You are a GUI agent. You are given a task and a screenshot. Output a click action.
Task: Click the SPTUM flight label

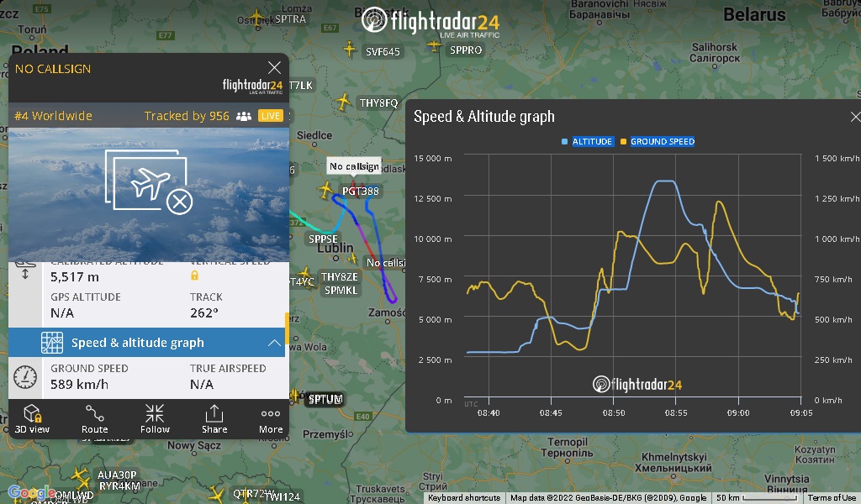click(325, 399)
